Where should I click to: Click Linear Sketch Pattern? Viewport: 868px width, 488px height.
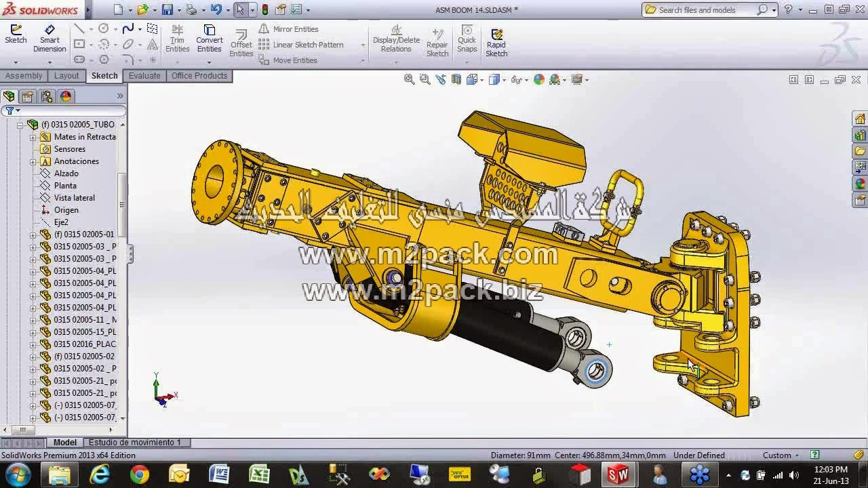tap(301, 45)
